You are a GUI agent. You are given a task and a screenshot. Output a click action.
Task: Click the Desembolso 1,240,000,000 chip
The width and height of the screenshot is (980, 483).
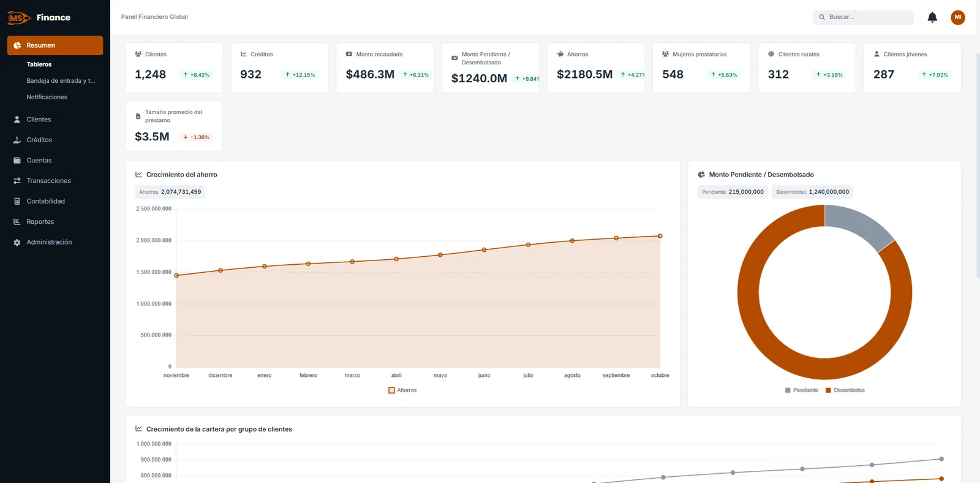[x=813, y=192]
